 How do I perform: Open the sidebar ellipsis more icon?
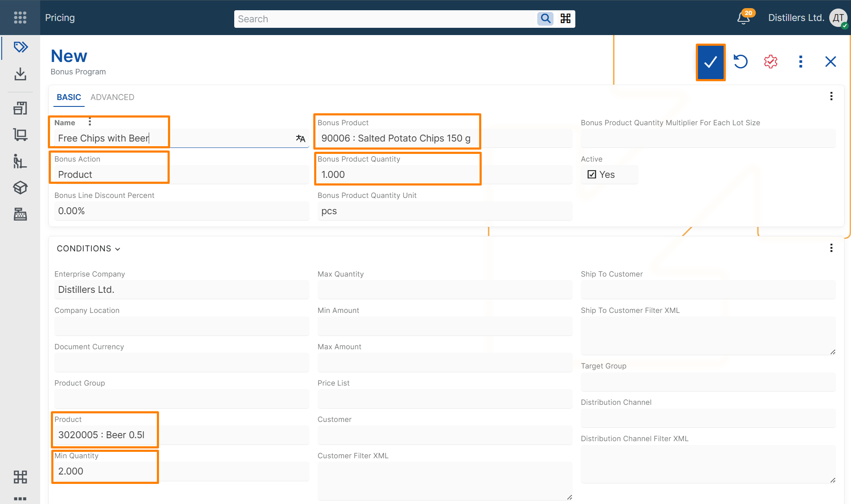20,498
